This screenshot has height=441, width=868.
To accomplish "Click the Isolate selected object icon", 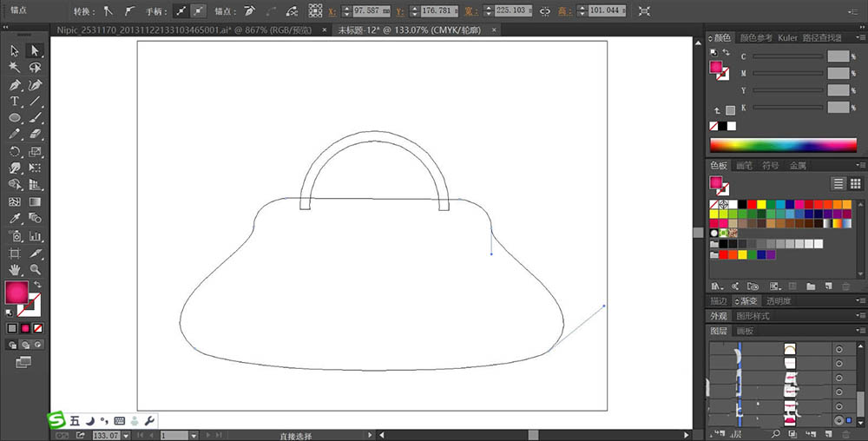I will coord(644,10).
